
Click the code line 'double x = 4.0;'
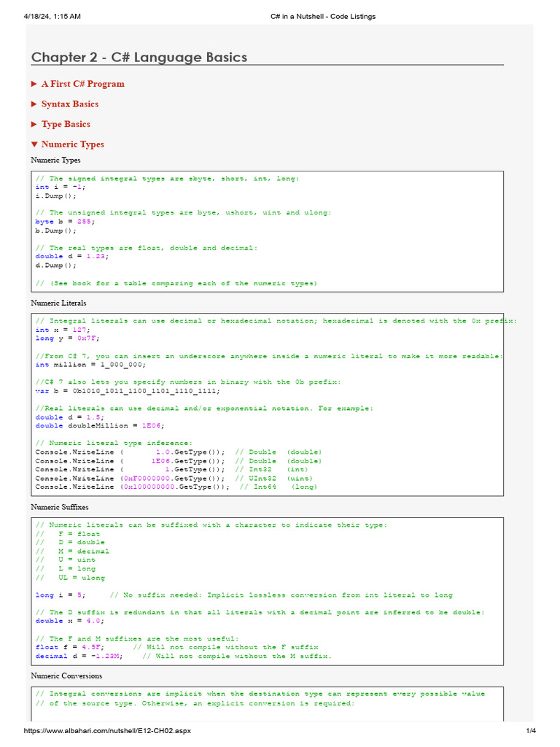tap(69, 622)
